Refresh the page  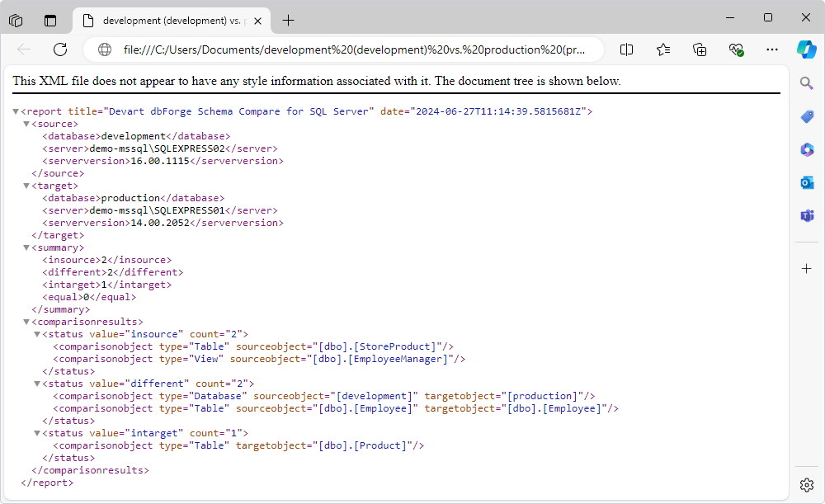click(x=60, y=49)
